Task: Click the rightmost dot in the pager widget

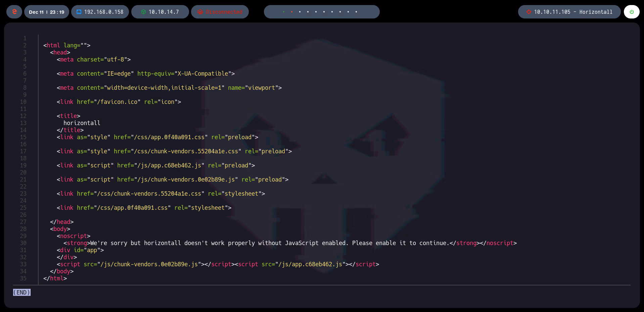Action: click(x=356, y=11)
